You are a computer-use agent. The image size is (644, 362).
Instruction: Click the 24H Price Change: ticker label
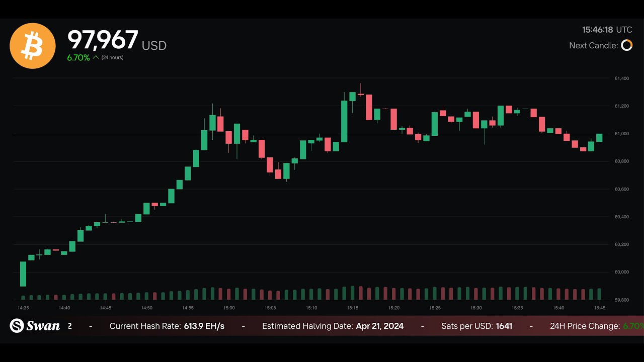(585, 326)
